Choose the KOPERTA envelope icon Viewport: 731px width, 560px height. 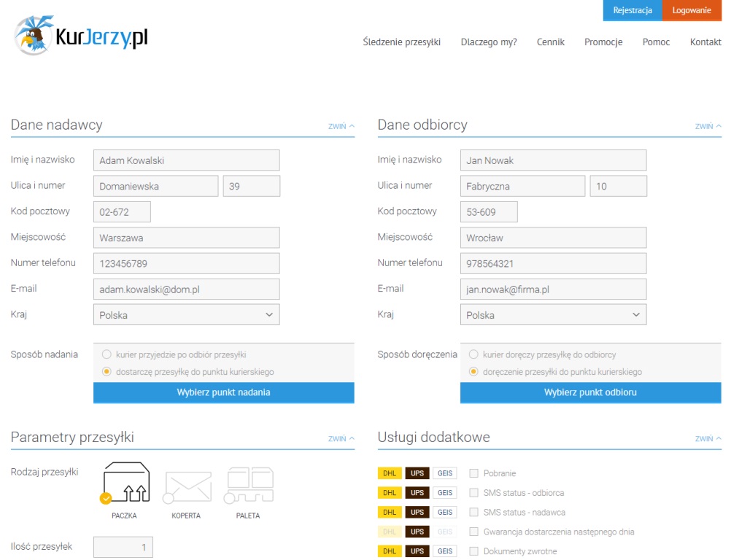(x=187, y=487)
